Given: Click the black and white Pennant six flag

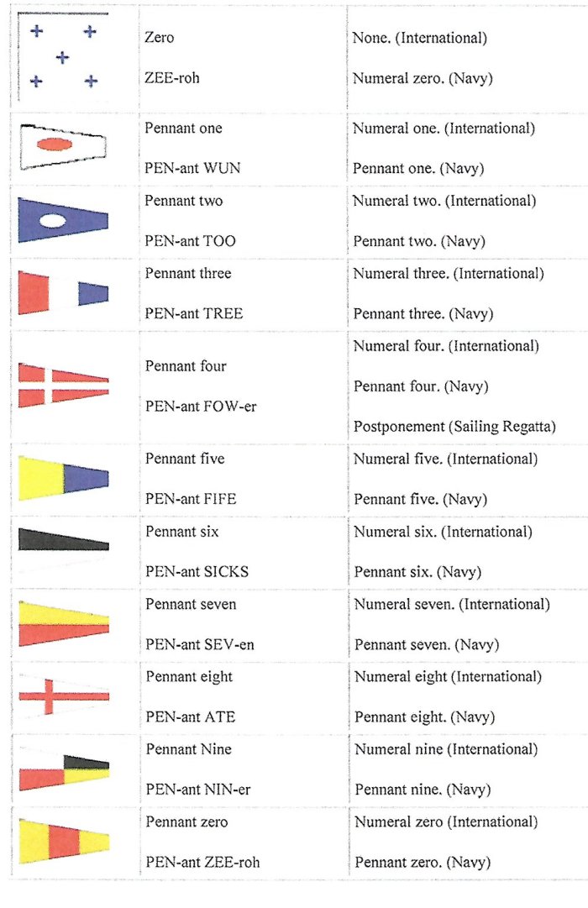Looking at the screenshot, I should 63,550.
